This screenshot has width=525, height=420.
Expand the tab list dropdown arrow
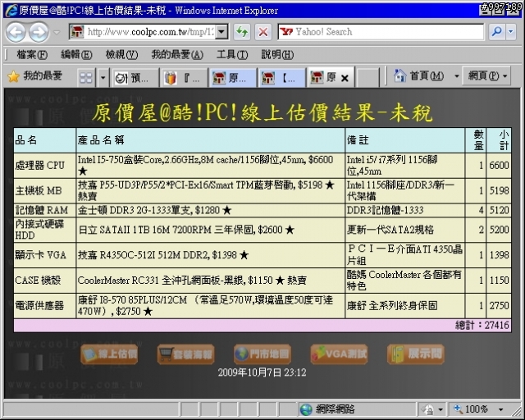tap(103, 78)
